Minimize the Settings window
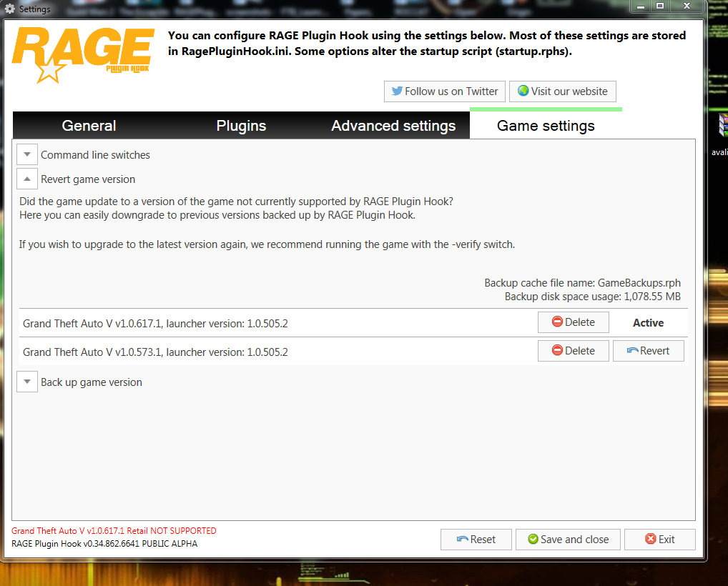Viewport: 728px width, 586px height. click(640, 6)
